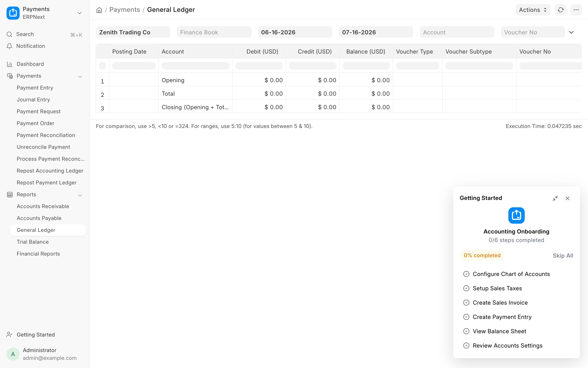The width and height of the screenshot is (588, 368).
Task: Toggle the Configure Chart of Accounts step circle
Action: [466, 274]
